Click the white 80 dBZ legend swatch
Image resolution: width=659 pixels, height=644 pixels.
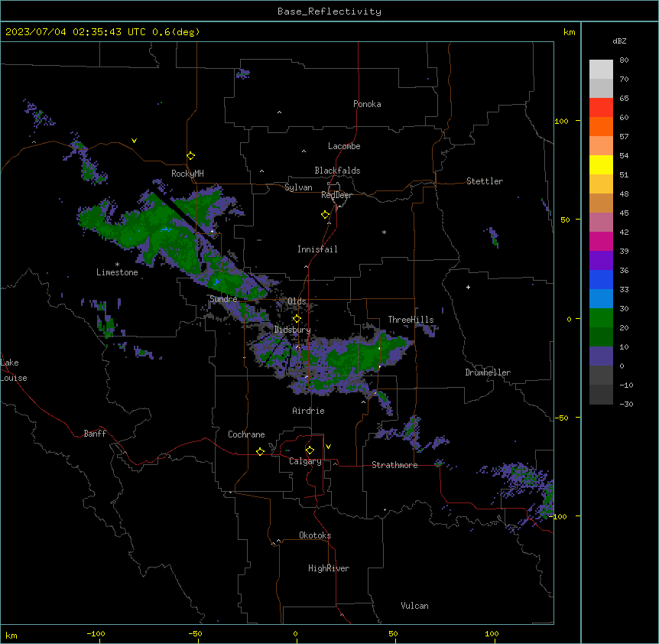[x=601, y=70]
